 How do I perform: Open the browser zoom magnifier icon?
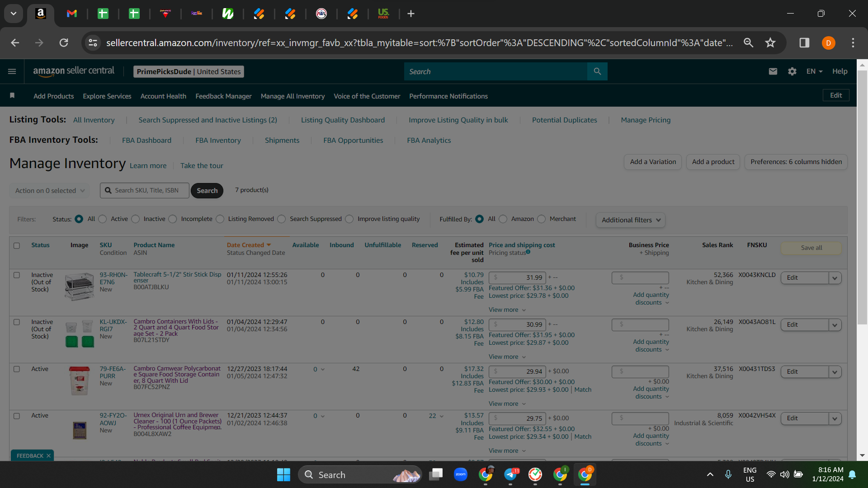749,42
